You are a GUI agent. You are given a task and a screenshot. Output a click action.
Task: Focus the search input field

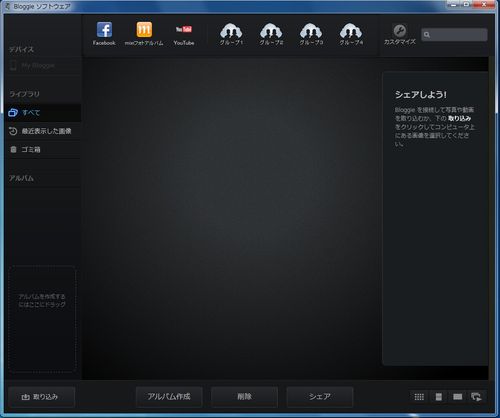[454, 35]
